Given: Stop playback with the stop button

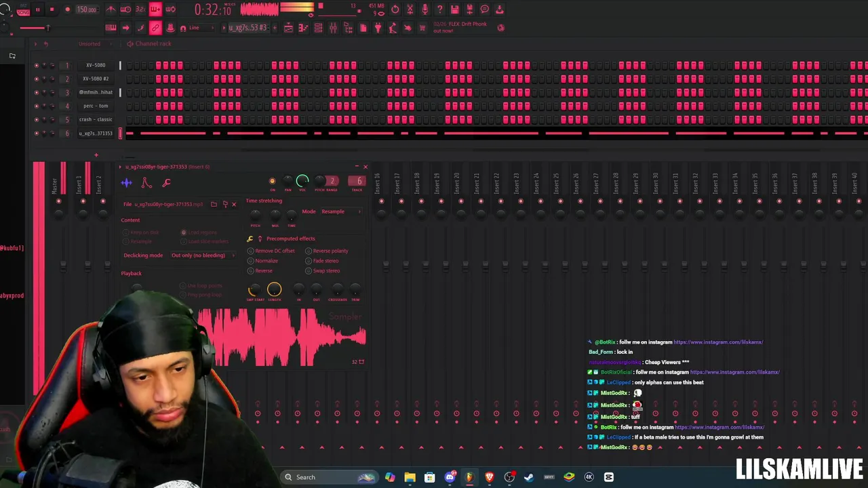Looking at the screenshot, I should pos(52,9).
